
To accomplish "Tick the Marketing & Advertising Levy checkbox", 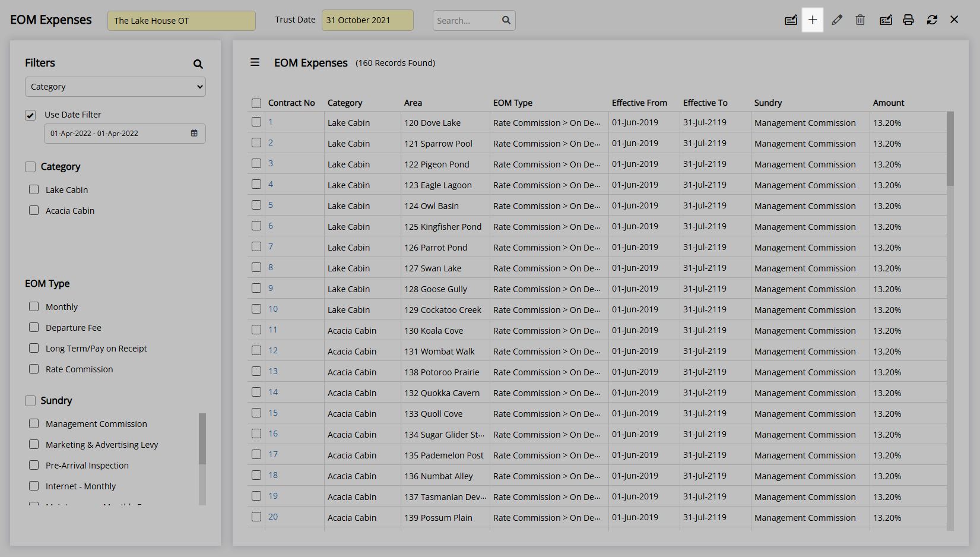I will (x=34, y=444).
